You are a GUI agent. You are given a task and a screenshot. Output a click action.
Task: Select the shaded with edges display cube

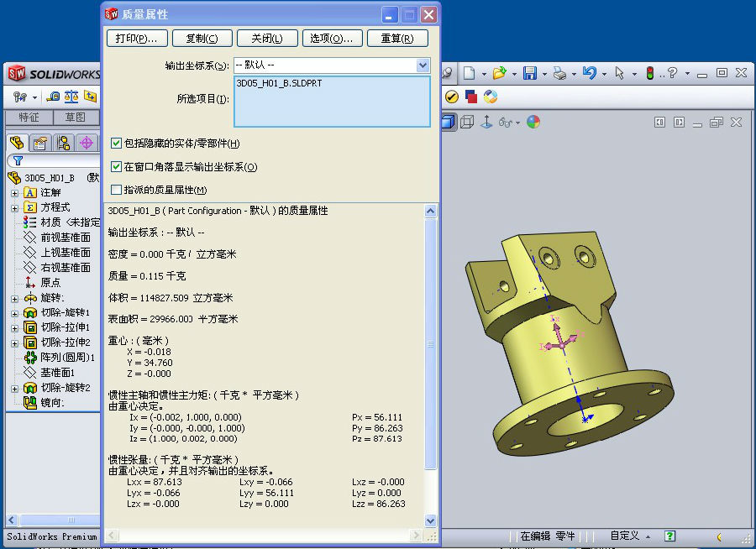coord(449,122)
